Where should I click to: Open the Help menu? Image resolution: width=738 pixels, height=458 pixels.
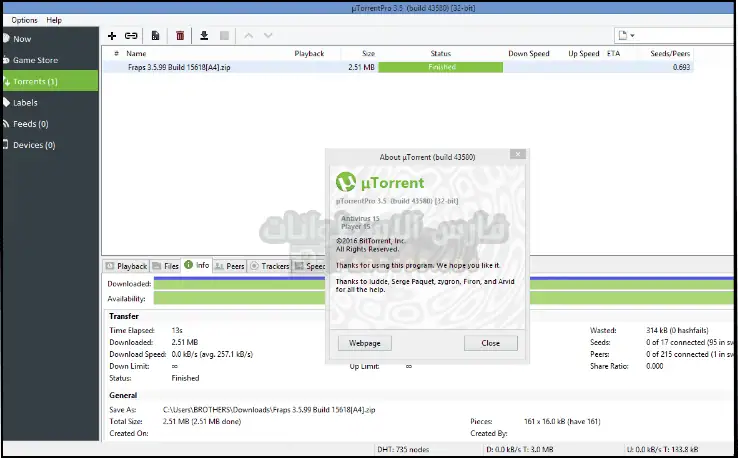[54, 20]
